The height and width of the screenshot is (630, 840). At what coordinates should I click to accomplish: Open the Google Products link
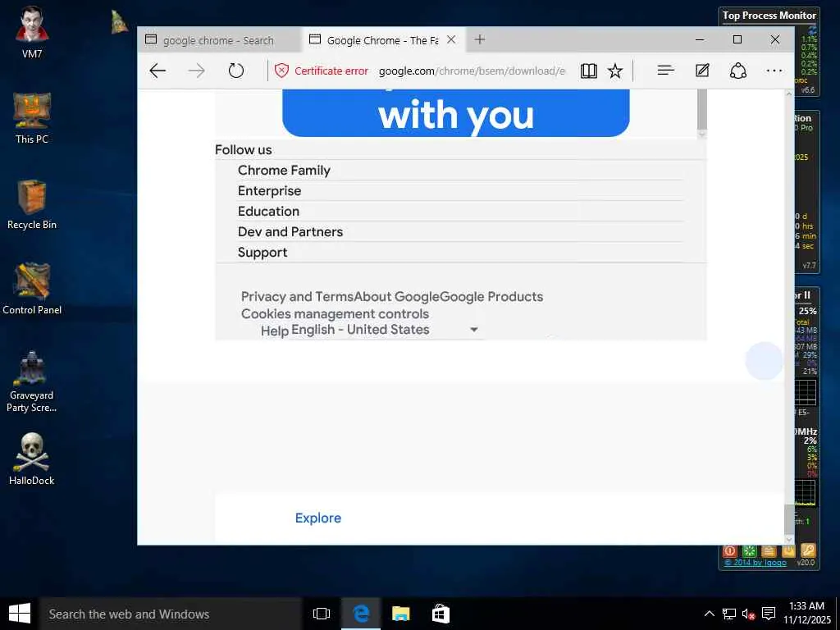[x=491, y=296]
